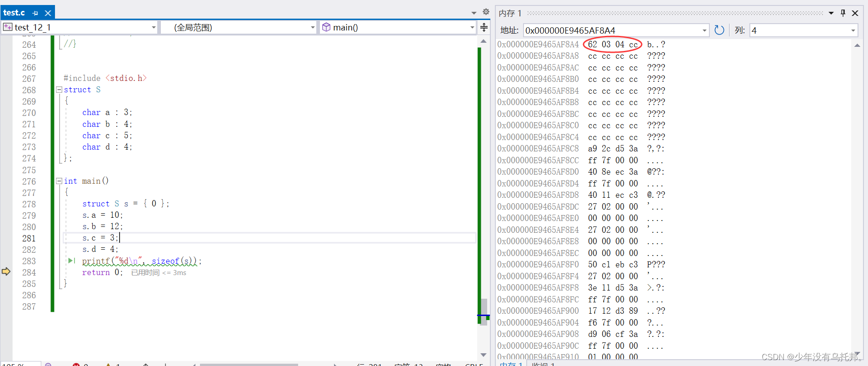Click the green run-to-here glyph before printf
The height and width of the screenshot is (366, 868).
point(71,261)
